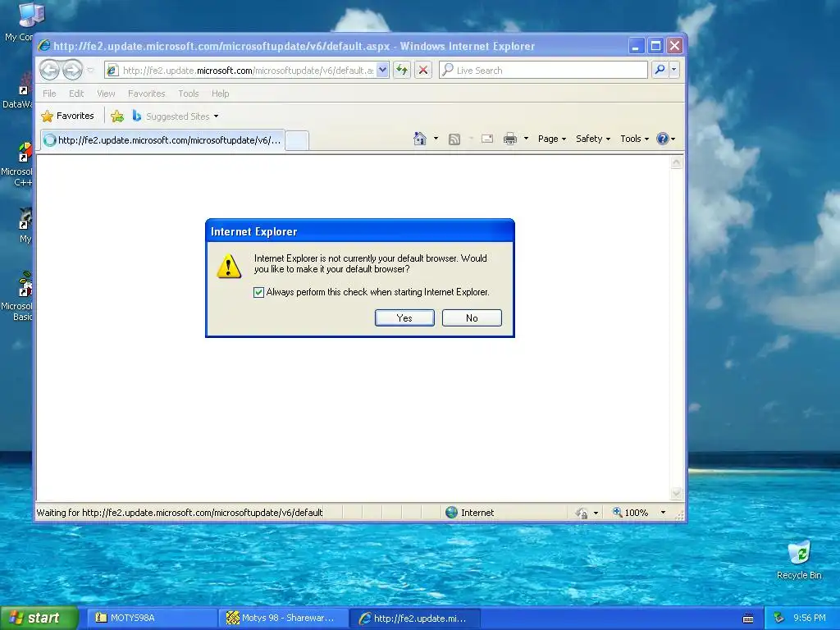Click the Refresh page icon
Viewport: 840px width, 630px height.
(402, 70)
